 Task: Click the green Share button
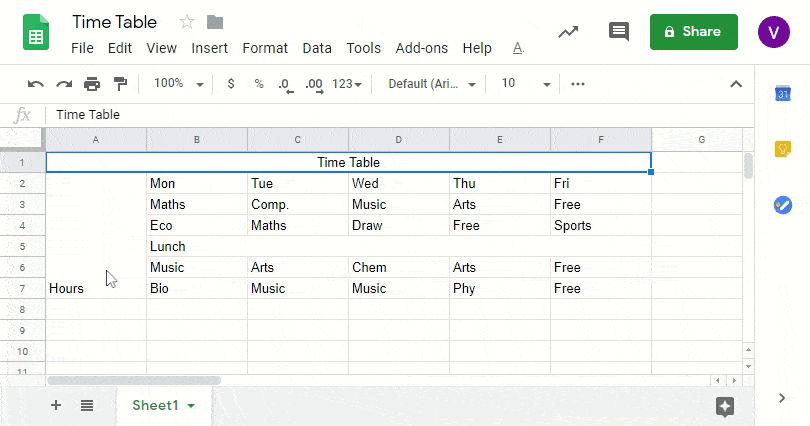point(693,32)
